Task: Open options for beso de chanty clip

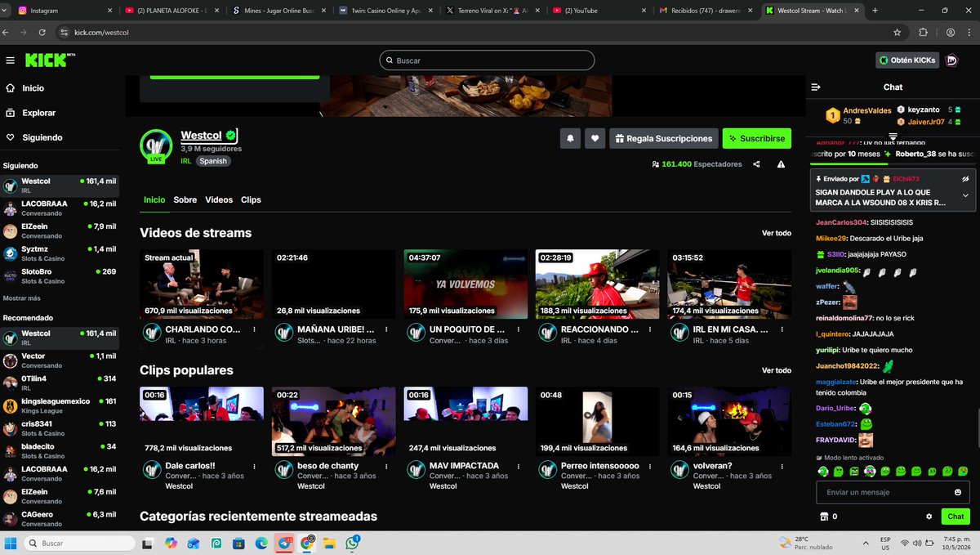Action: point(386,466)
